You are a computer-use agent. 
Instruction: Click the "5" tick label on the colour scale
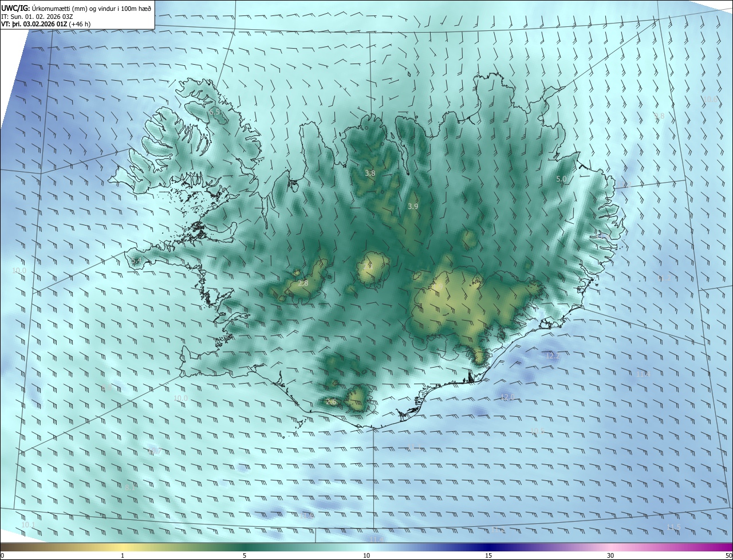(x=245, y=555)
